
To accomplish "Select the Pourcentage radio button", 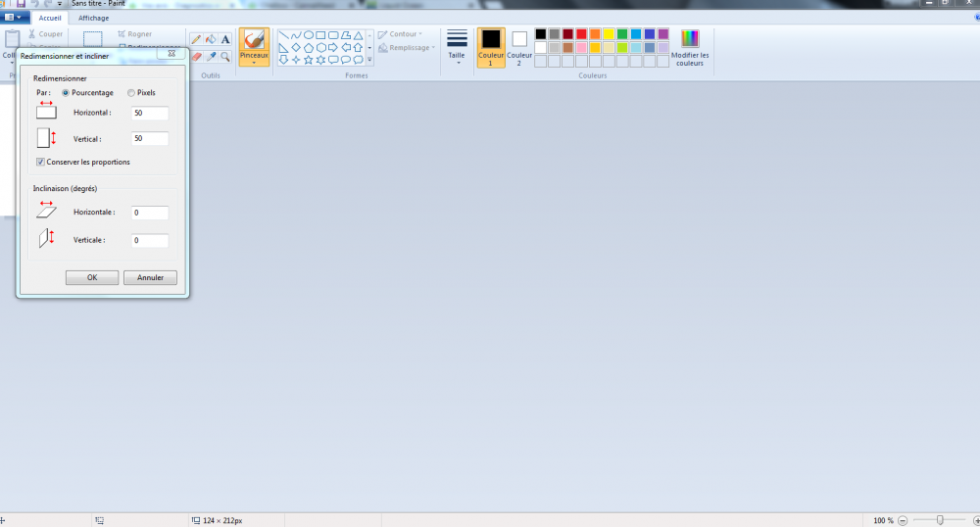I will point(66,93).
